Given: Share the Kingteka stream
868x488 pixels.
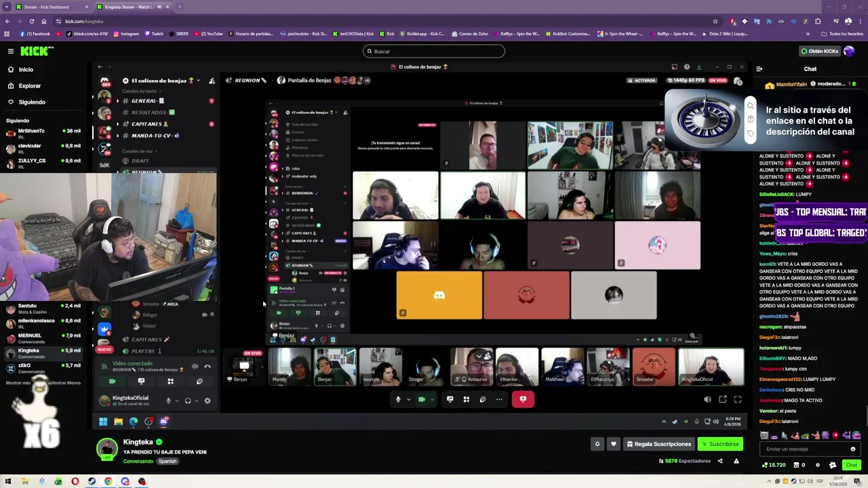Looking at the screenshot, I should point(720,461).
